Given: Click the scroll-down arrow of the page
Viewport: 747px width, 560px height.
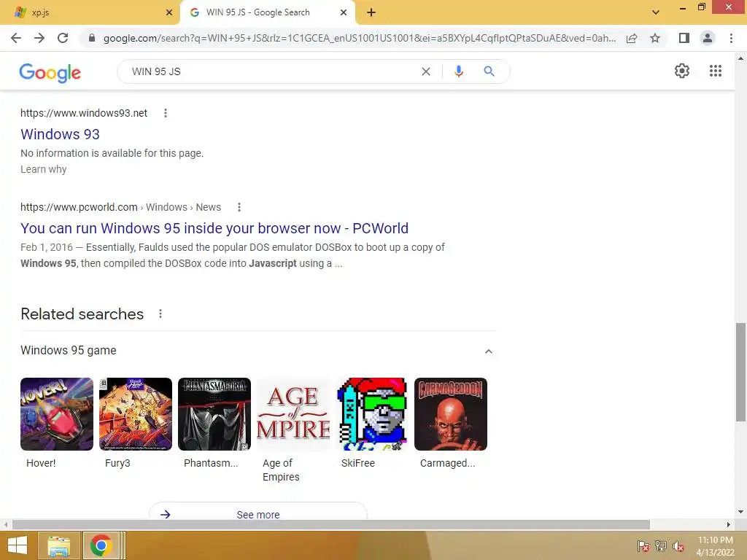Looking at the screenshot, I should point(740,512).
